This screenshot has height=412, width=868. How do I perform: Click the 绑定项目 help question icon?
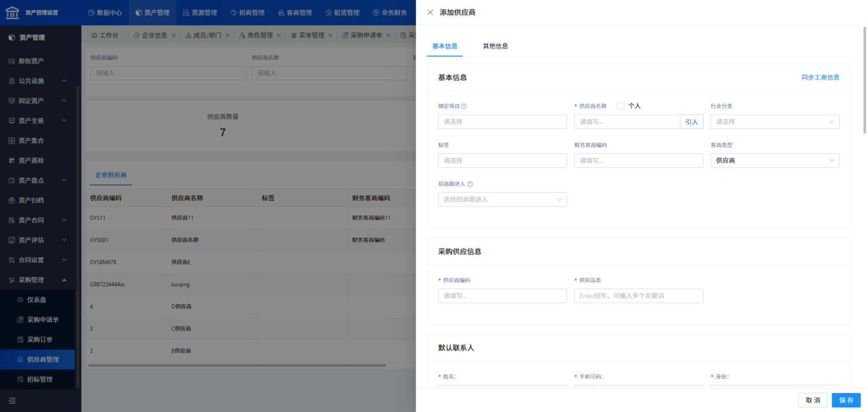click(464, 106)
